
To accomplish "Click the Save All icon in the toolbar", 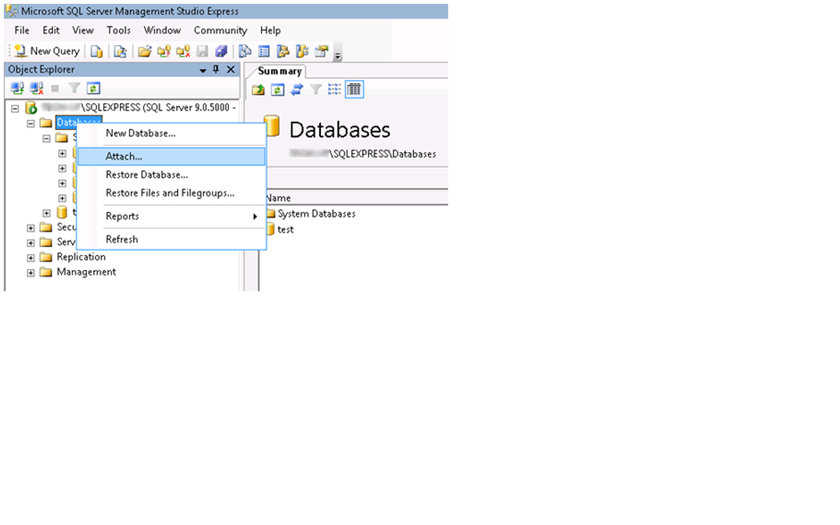I will click(221, 51).
